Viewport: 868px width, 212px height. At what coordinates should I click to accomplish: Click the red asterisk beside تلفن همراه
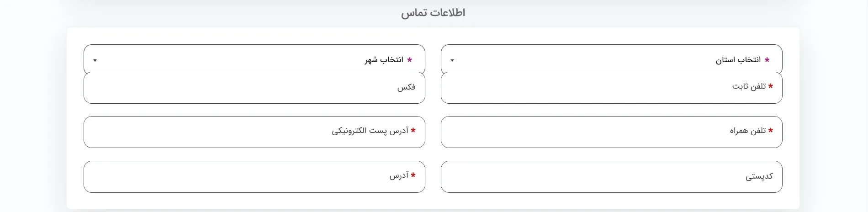(771, 130)
